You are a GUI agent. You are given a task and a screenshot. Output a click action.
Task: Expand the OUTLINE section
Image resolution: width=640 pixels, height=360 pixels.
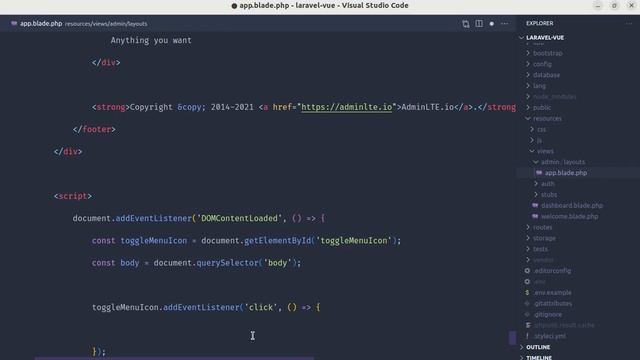tap(538, 347)
